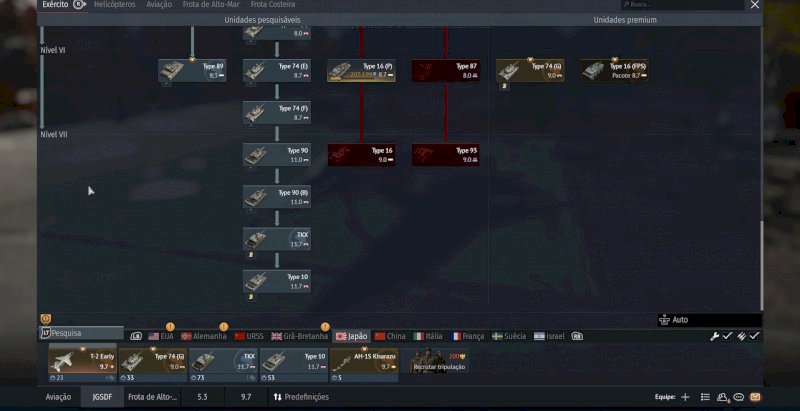Select the T-2 Early crew slot
This screenshot has height=411, width=800.
[x=82, y=365]
